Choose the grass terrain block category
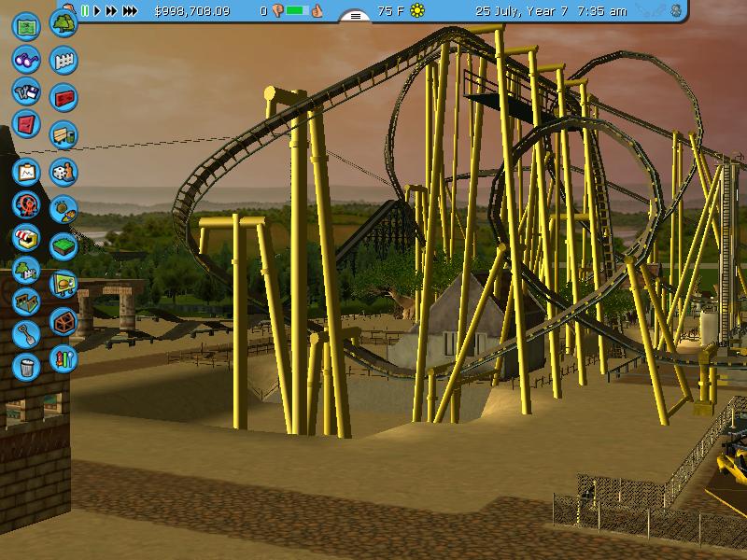Image resolution: width=747 pixels, height=560 pixels. click(63, 246)
